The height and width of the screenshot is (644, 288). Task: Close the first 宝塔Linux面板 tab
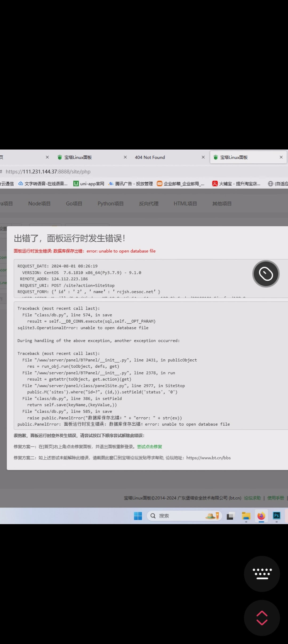[125, 157]
